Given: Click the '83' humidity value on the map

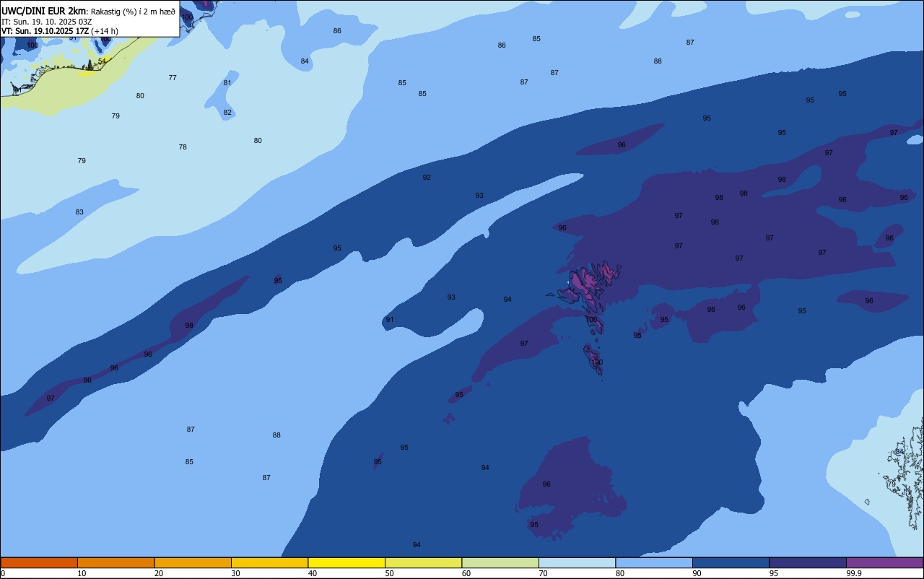Looking at the screenshot, I should (79, 212).
